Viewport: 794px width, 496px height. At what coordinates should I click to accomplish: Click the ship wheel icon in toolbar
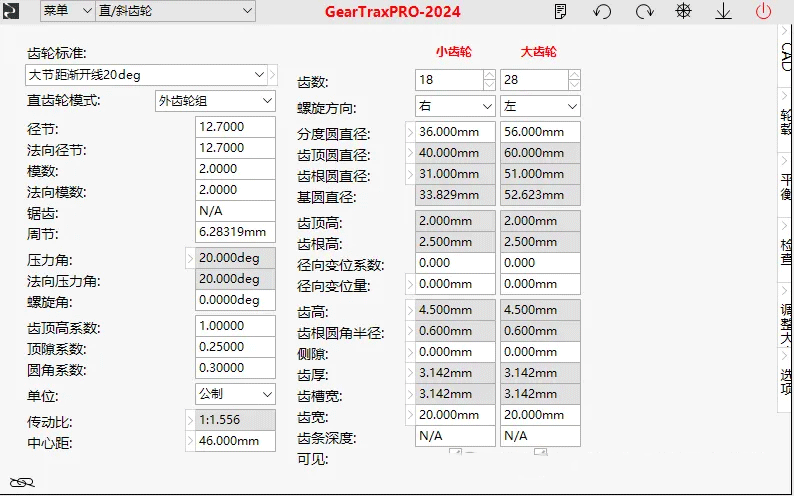point(684,11)
